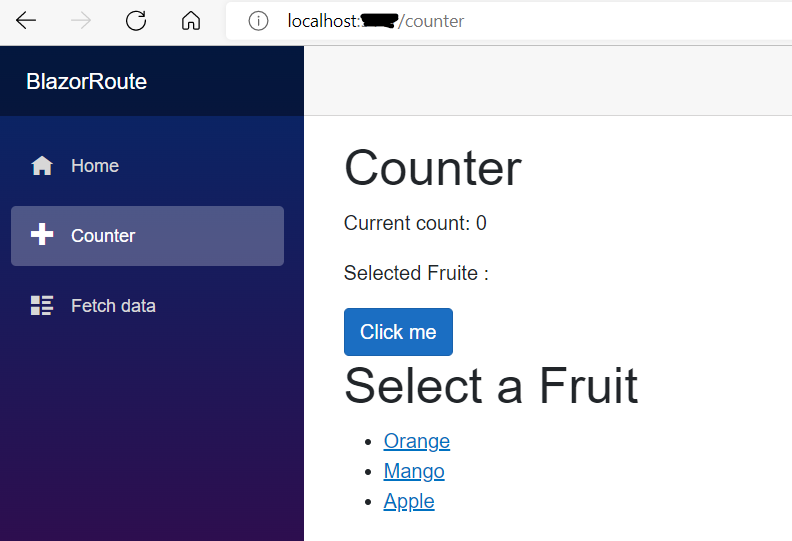792x541 pixels.
Task: Click the plus icon beside Counter
Action: [42, 235]
